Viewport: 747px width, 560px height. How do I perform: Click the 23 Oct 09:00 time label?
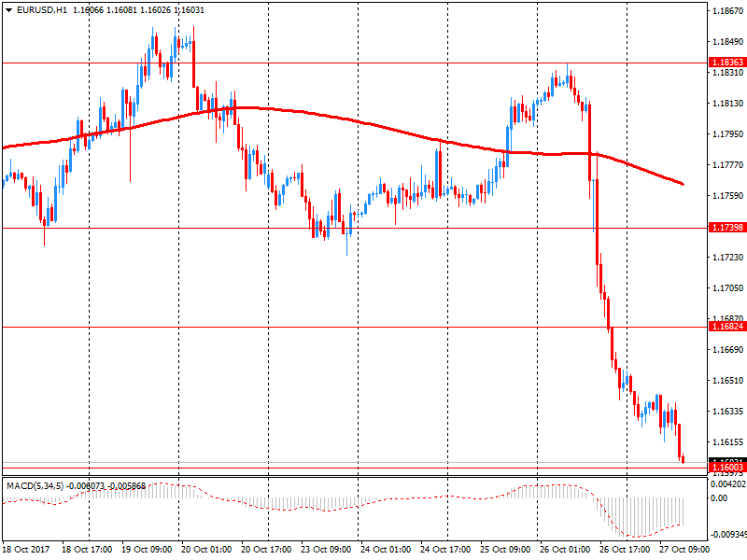326,550
